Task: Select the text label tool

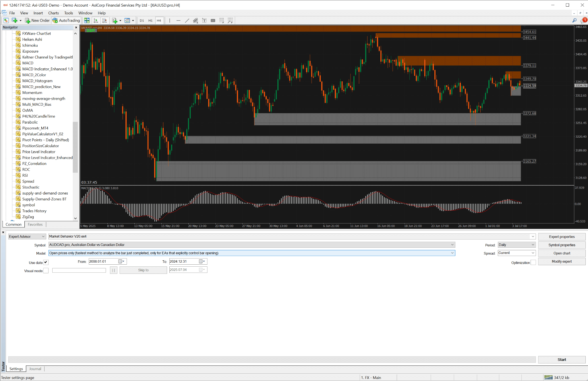Action: (x=204, y=20)
